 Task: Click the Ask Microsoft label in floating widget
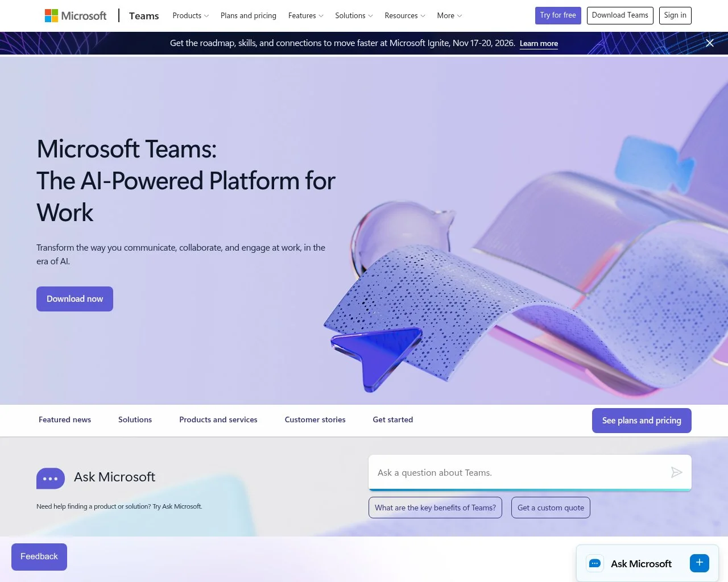[x=641, y=564]
